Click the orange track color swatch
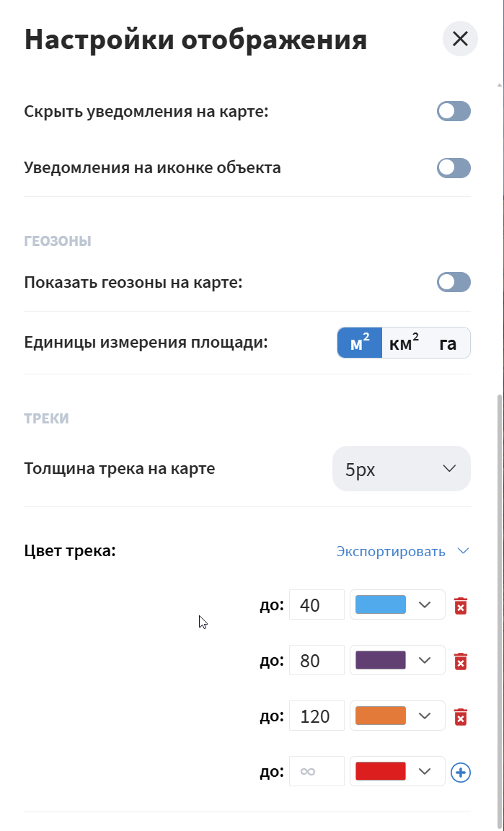Image resolution: width=504 pixels, height=831 pixels. pyautogui.click(x=381, y=716)
